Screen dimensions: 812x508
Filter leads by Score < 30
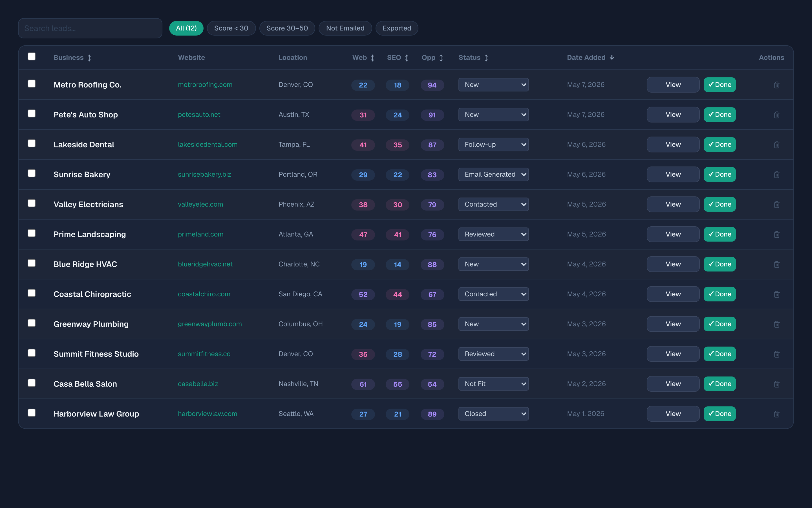[231, 28]
